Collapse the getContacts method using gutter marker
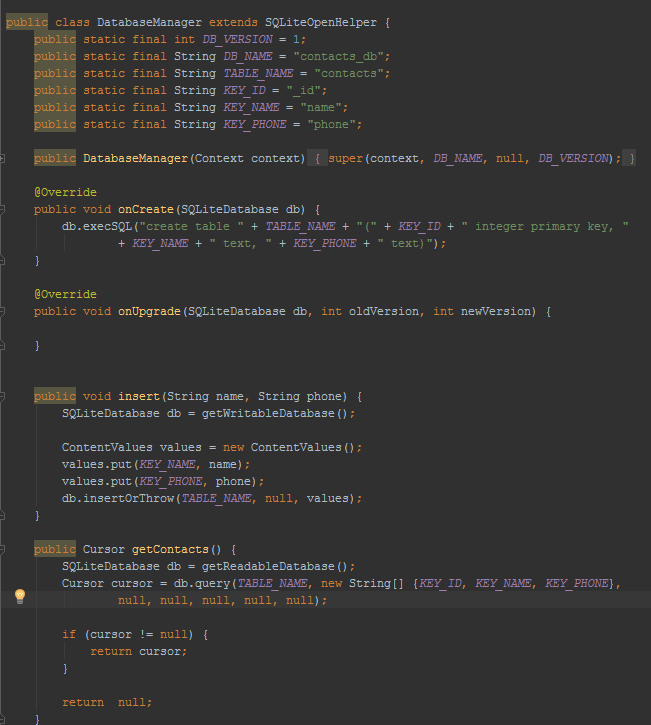Screen dimensions: 651x725 [2, 549]
